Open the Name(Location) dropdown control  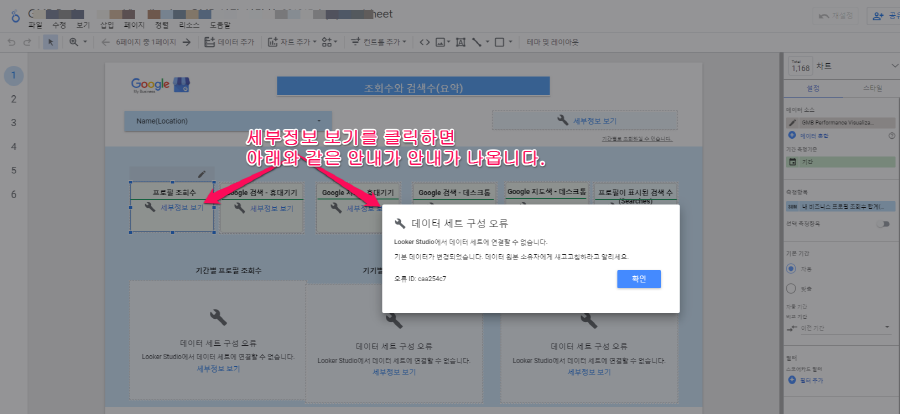(228, 121)
